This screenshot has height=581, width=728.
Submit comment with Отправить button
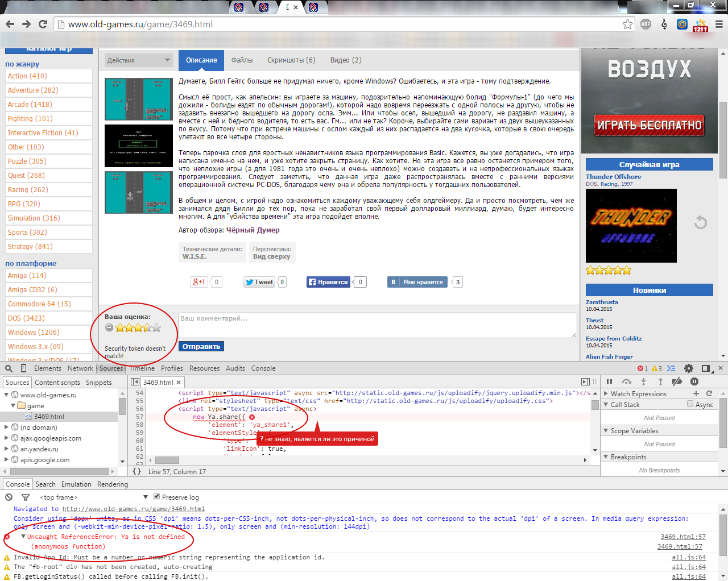[201, 346]
